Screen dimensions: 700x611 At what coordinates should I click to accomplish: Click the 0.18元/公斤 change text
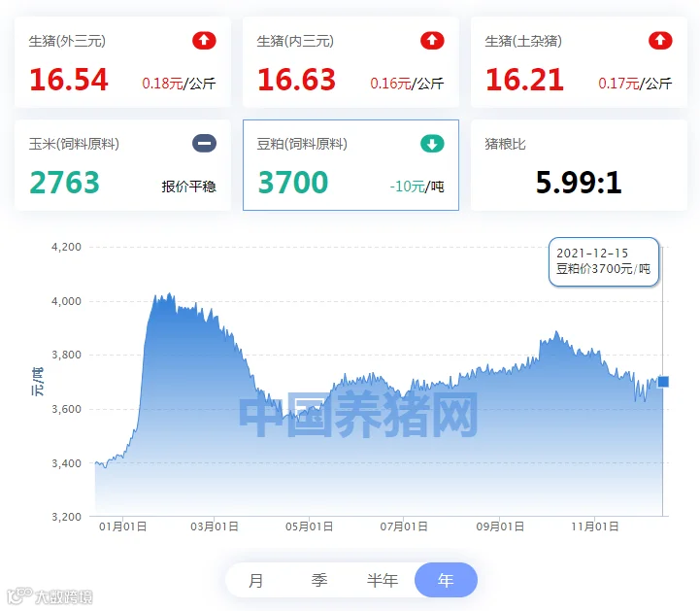point(179,84)
